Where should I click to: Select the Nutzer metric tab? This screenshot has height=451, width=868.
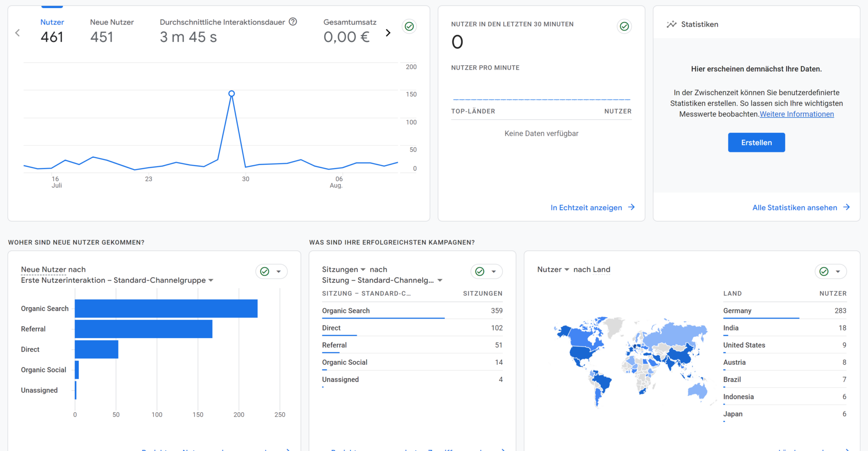(x=52, y=22)
